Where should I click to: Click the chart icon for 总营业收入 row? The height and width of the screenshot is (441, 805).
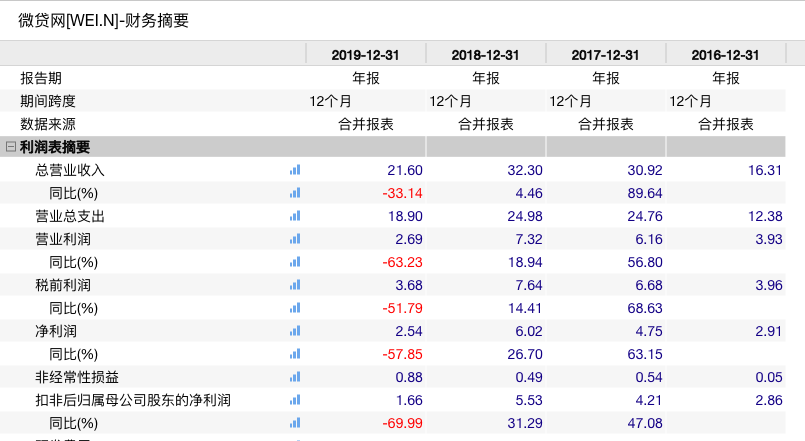pos(295,170)
